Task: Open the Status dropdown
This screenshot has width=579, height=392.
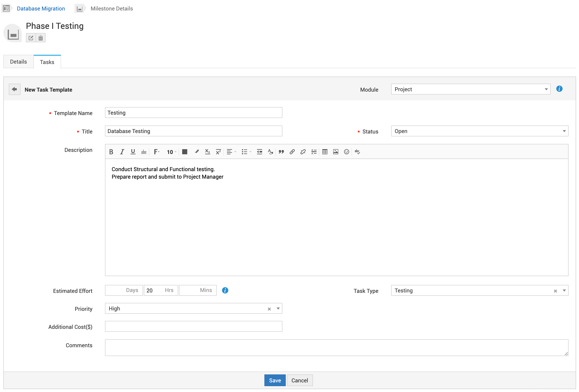Action: (564, 131)
